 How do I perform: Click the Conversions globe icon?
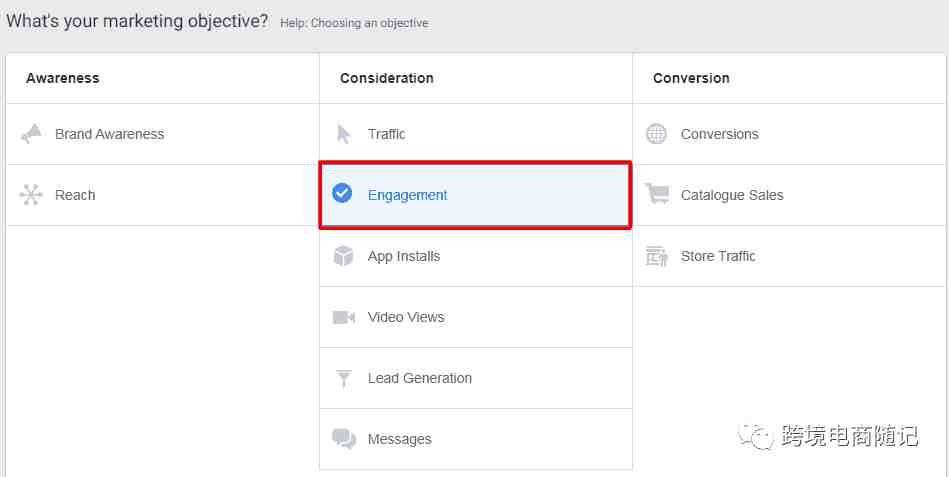656,134
